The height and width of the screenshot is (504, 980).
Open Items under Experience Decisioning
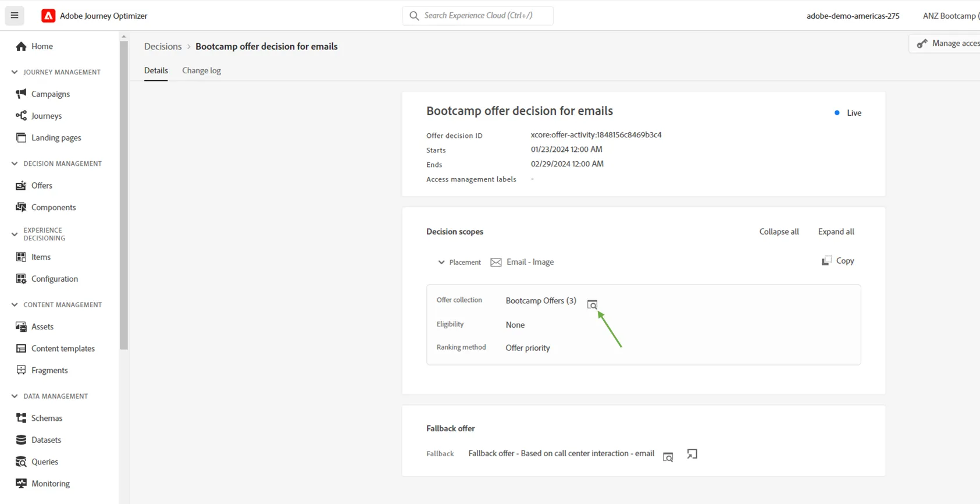41,257
